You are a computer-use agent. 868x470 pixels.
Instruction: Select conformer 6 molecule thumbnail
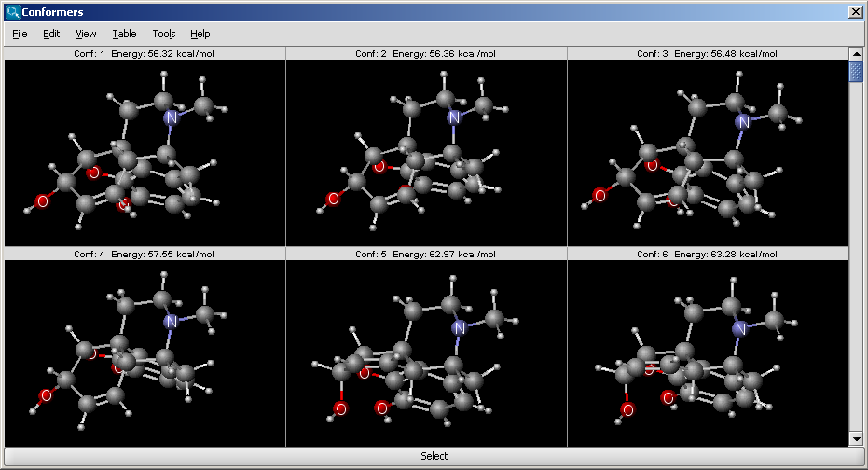coord(708,353)
